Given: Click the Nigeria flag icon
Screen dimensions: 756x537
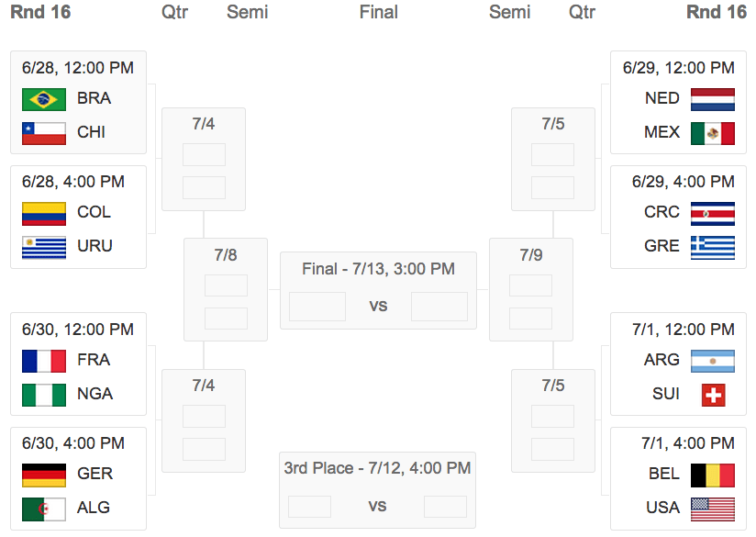Looking at the screenshot, I should pyautogui.click(x=44, y=395).
